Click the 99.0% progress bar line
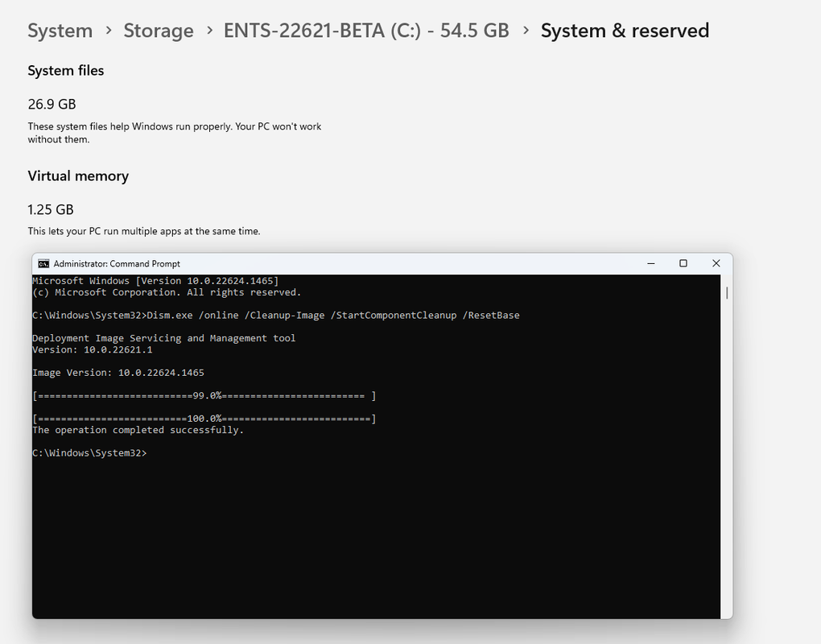The width and height of the screenshot is (821, 644). pyautogui.click(x=204, y=396)
